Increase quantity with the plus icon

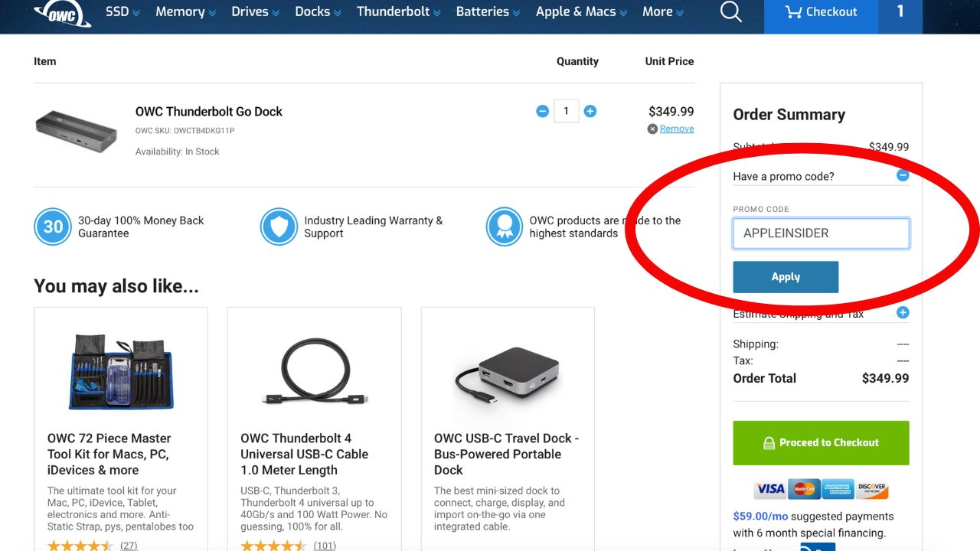coord(590,111)
